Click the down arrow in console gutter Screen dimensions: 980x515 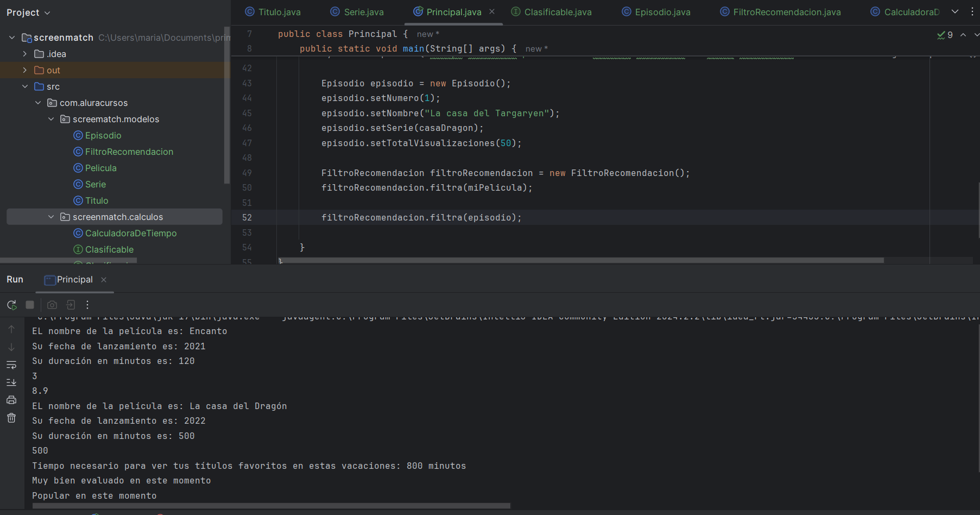pyautogui.click(x=11, y=347)
